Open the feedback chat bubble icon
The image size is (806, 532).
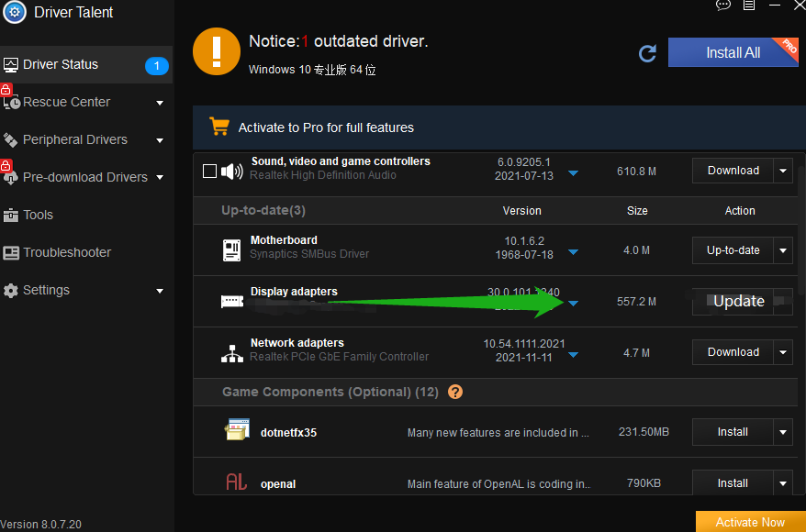click(x=723, y=6)
